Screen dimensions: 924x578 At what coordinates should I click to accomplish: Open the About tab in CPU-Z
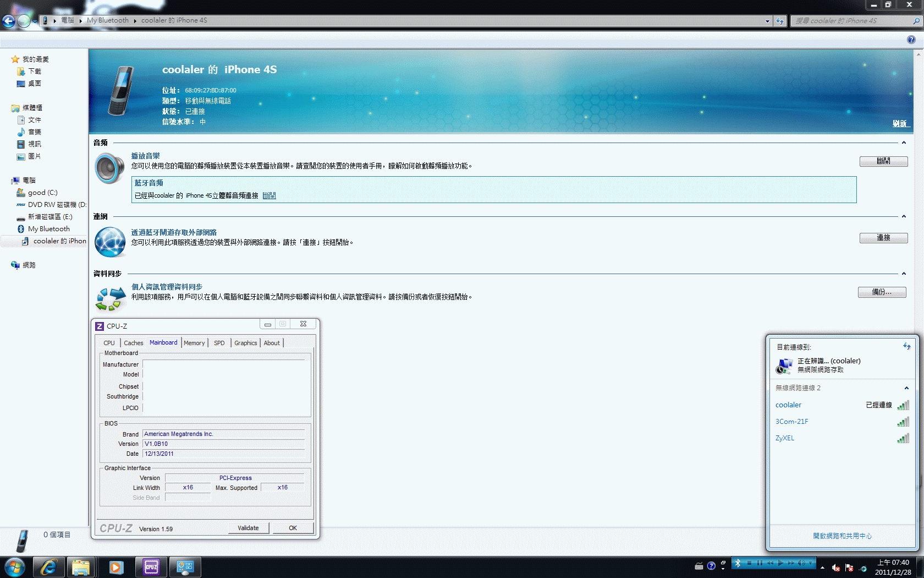pos(272,343)
